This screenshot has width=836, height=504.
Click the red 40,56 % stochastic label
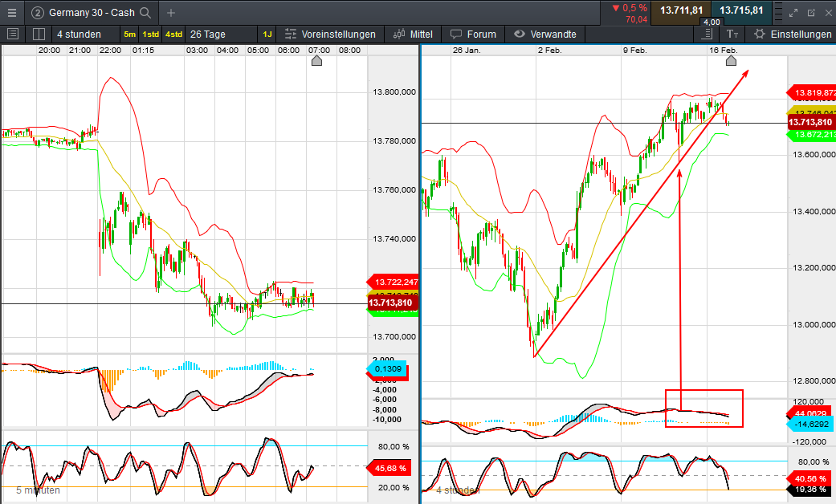pyautogui.click(x=810, y=478)
